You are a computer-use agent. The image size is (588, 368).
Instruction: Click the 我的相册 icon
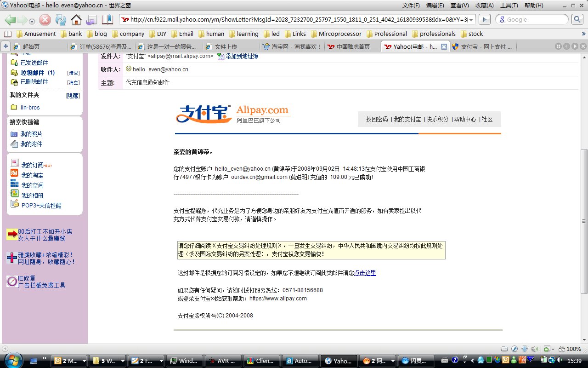(14, 194)
